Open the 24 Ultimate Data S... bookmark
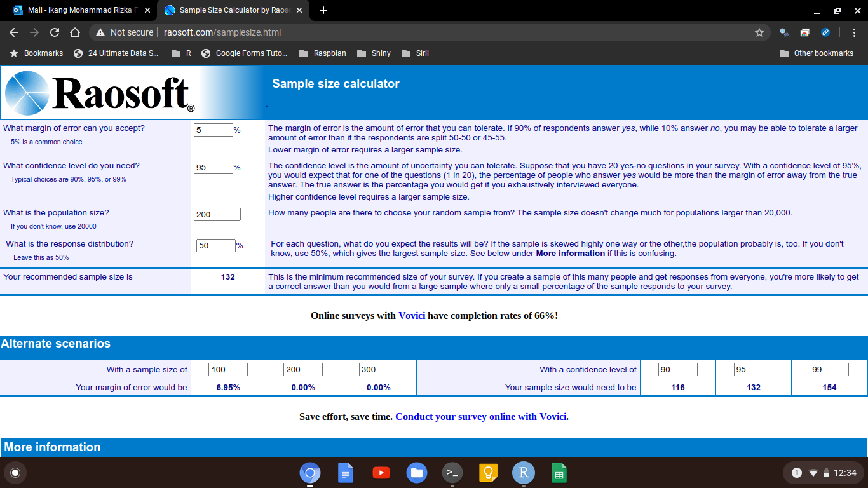 [x=116, y=53]
